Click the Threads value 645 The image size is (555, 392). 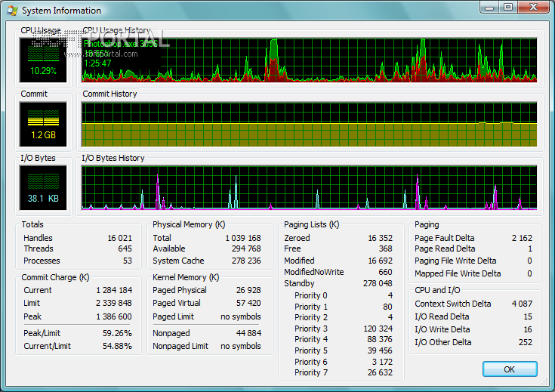tap(125, 248)
